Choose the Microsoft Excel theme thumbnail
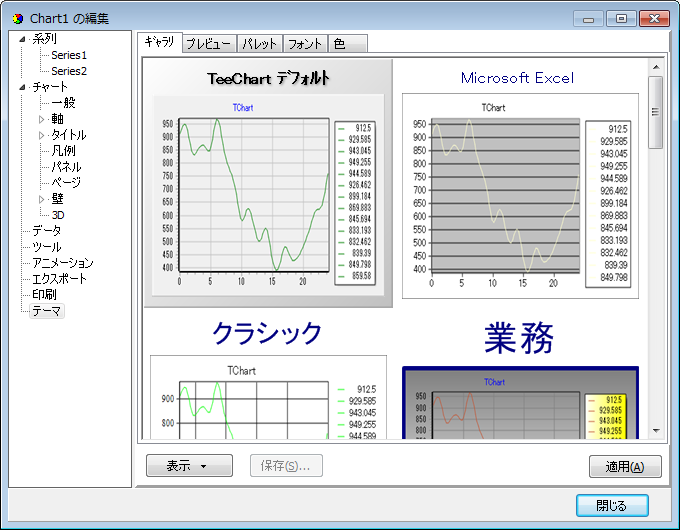 (520, 183)
